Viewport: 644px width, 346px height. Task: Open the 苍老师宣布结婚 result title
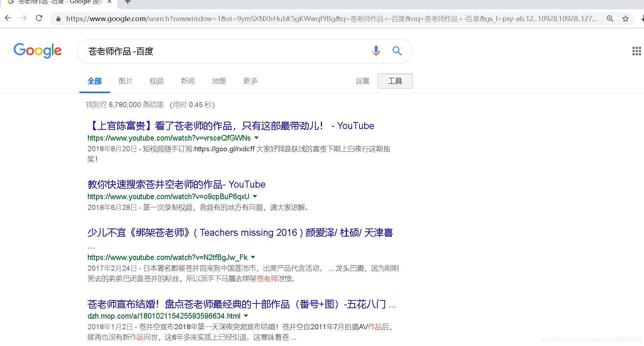(x=241, y=304)
